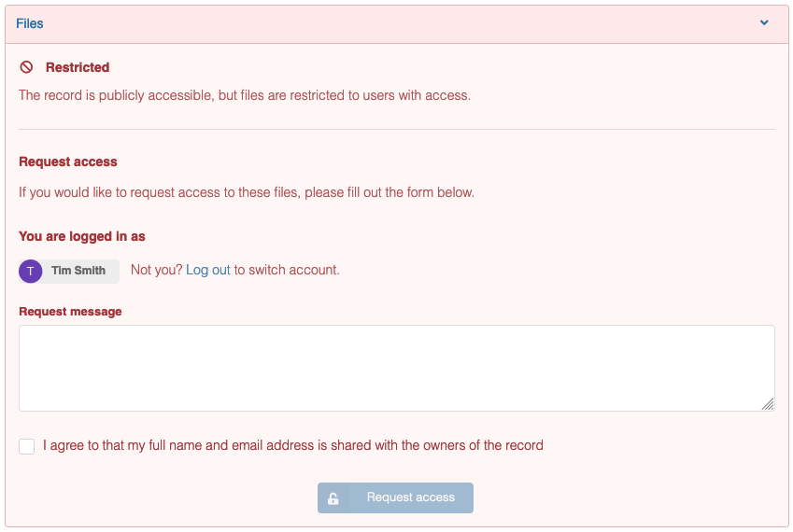Select the Tim Smith user label

click(x=78, y=271)
